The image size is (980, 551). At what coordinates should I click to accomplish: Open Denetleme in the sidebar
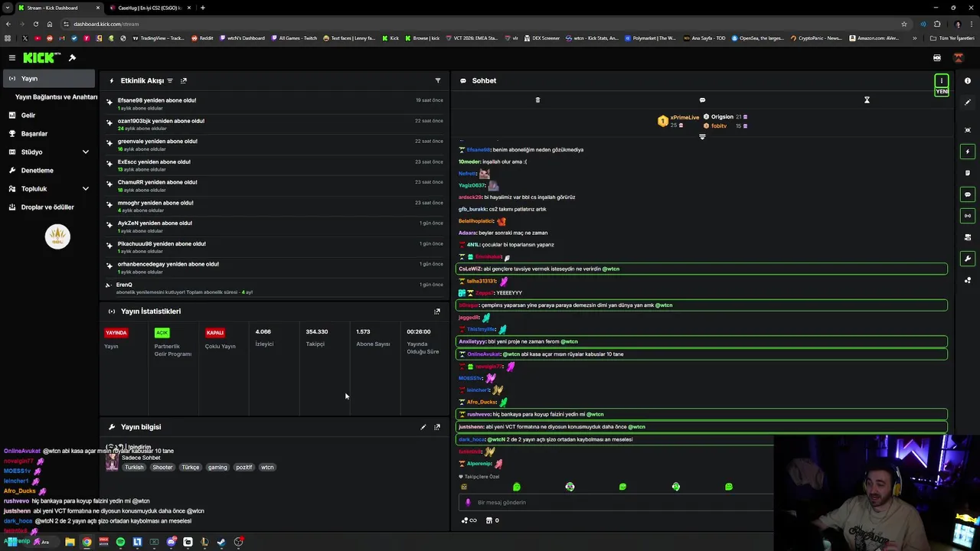coord(48,170)
